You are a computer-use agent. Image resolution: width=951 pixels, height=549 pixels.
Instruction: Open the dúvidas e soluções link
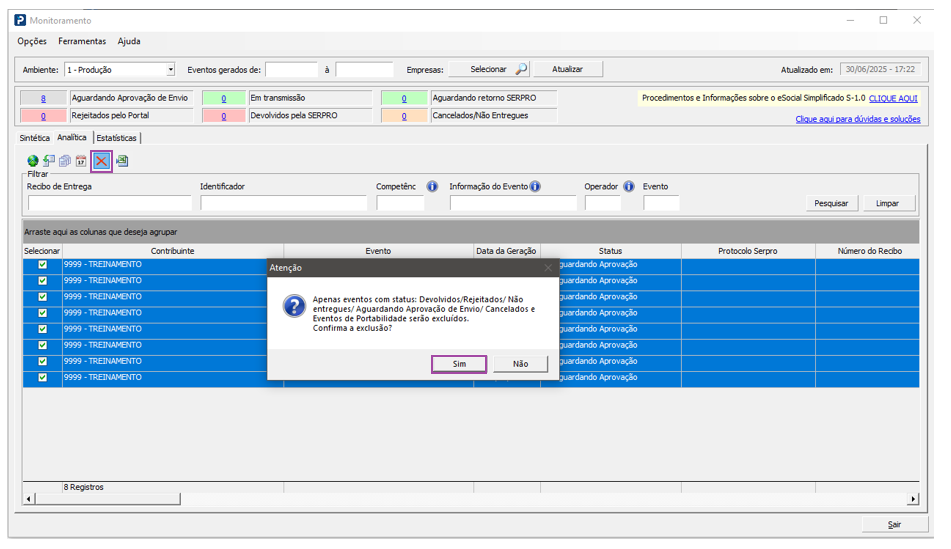[x=858, y=119]
